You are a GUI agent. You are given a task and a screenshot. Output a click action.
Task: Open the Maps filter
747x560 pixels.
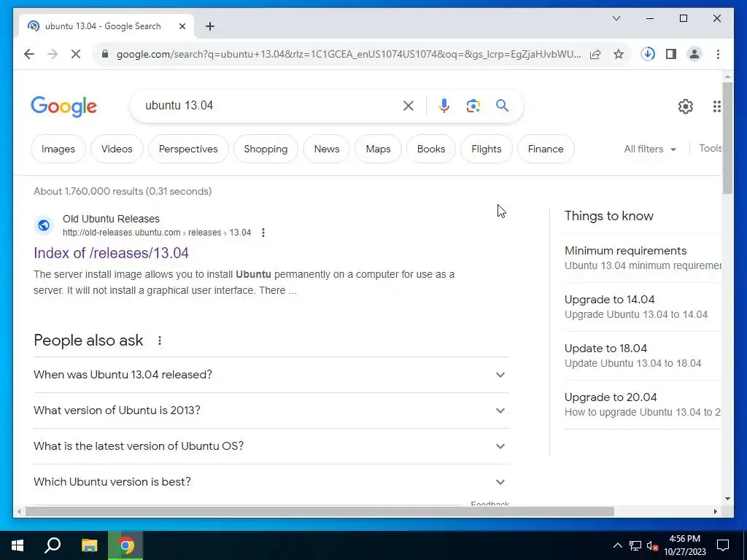tap(379, 149)
